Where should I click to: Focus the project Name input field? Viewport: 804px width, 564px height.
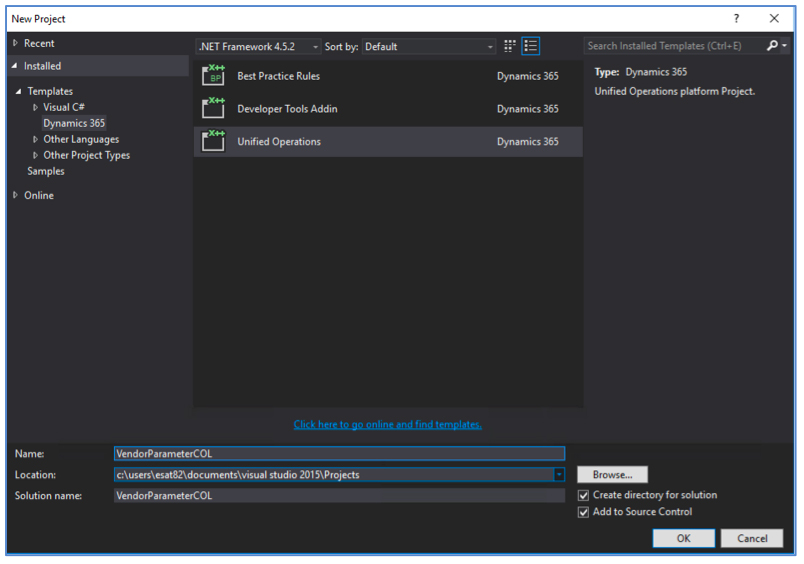339,454
